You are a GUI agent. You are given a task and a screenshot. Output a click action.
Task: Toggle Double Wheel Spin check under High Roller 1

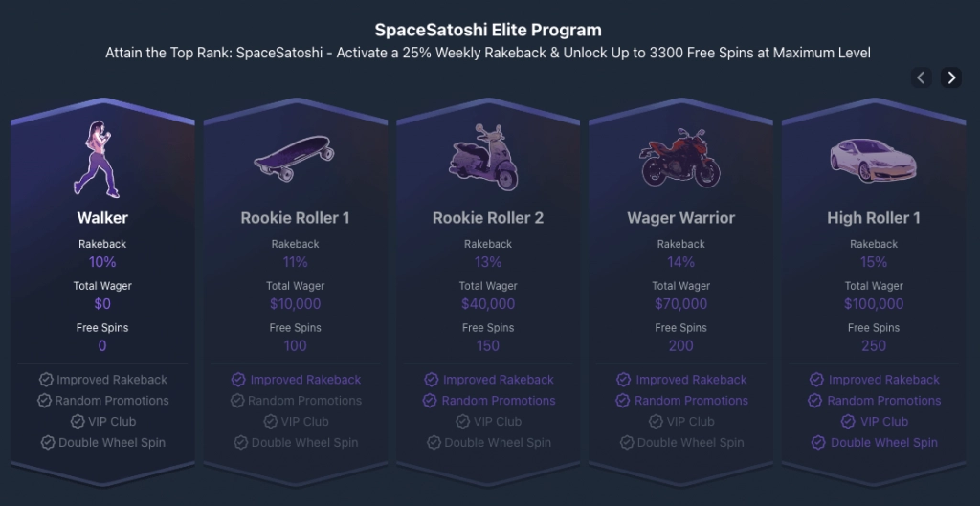click(818, 442)
